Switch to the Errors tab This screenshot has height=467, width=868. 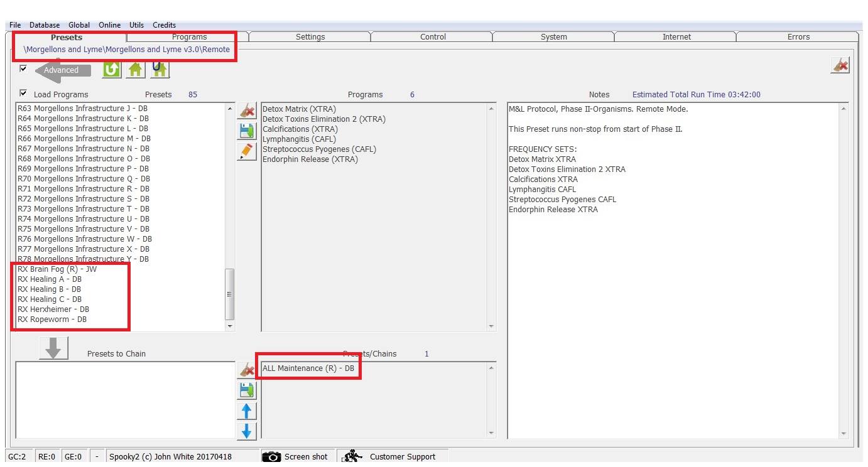tap(798, 37)
